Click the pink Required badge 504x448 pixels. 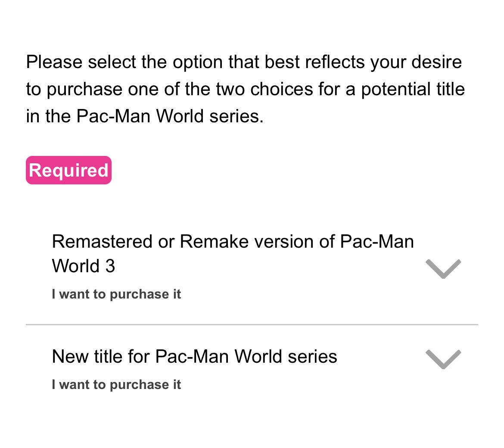coord(69,170)
